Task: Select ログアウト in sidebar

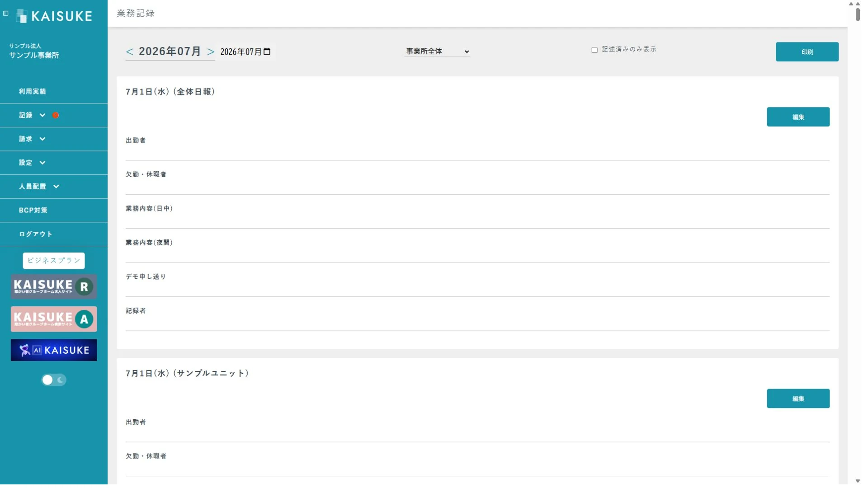Action: click(54, 234)
